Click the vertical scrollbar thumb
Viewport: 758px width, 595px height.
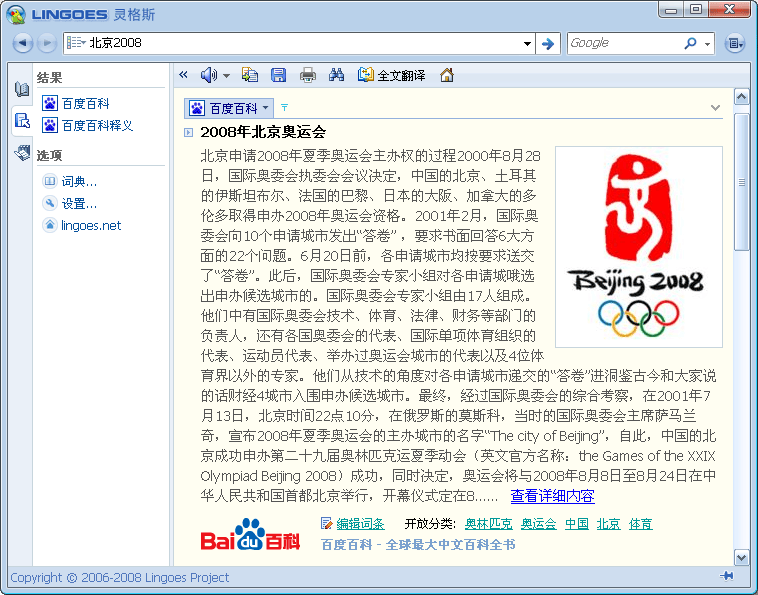[742, 182]
